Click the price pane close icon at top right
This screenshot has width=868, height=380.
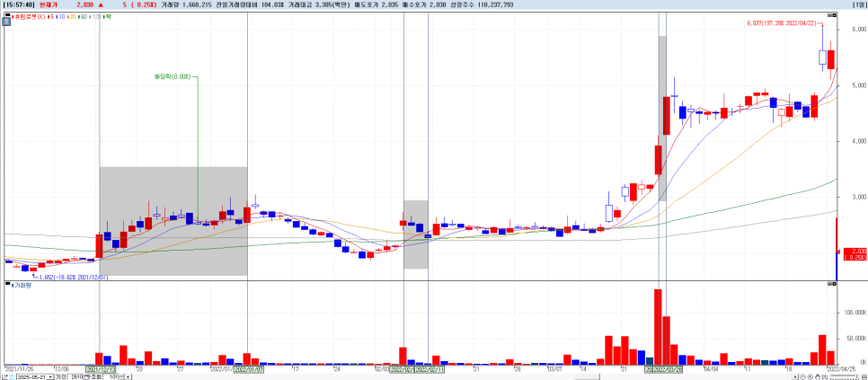[x=834, y=15]
